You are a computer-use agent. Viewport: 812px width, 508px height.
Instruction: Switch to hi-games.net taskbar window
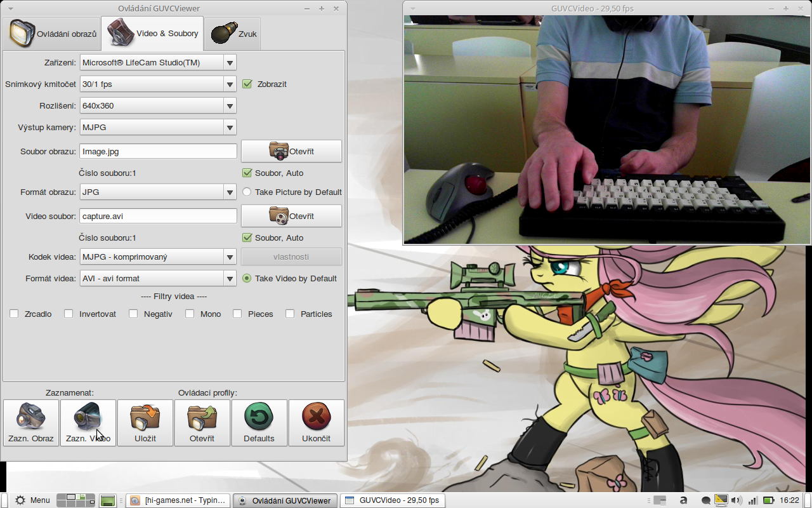(x=178, y=500)
